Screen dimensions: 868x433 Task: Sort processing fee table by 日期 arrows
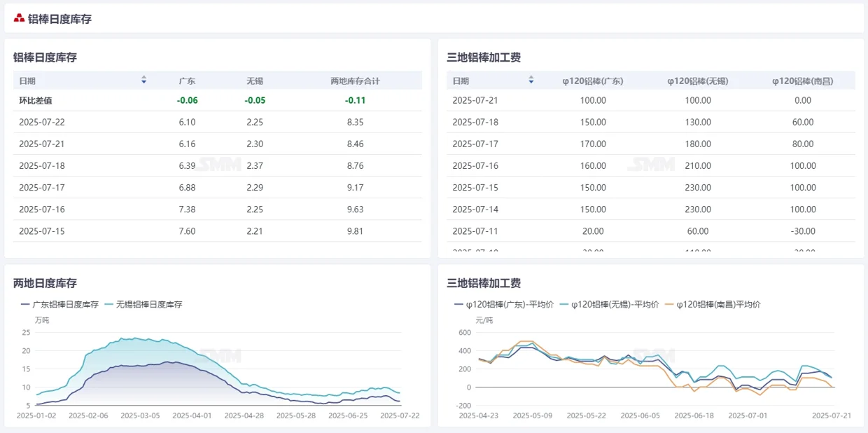531,80
